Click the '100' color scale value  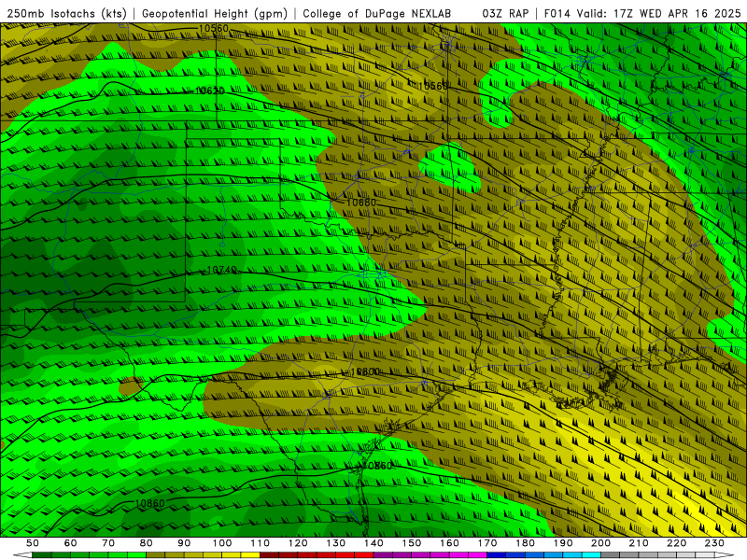[x=222, y=543]
